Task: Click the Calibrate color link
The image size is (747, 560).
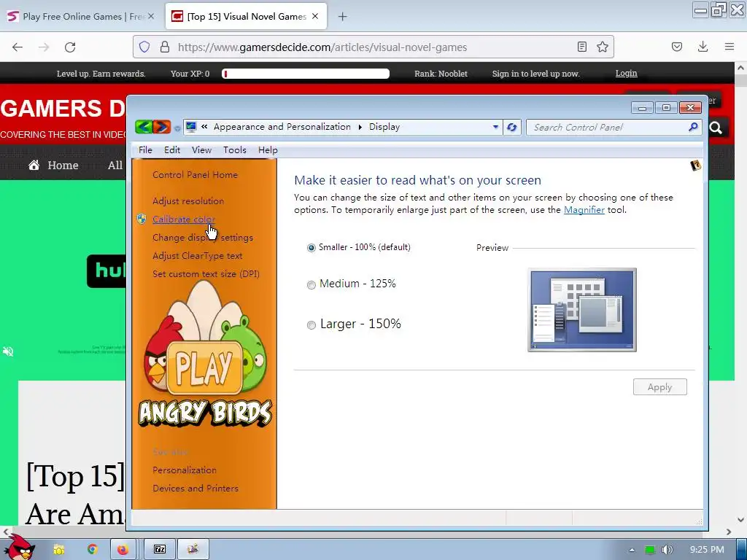Action: click(183, 219)
